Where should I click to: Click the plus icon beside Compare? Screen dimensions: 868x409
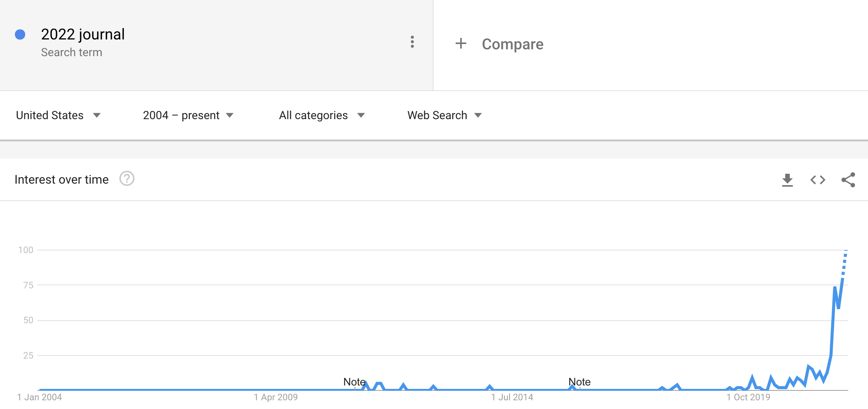(461, 43)
